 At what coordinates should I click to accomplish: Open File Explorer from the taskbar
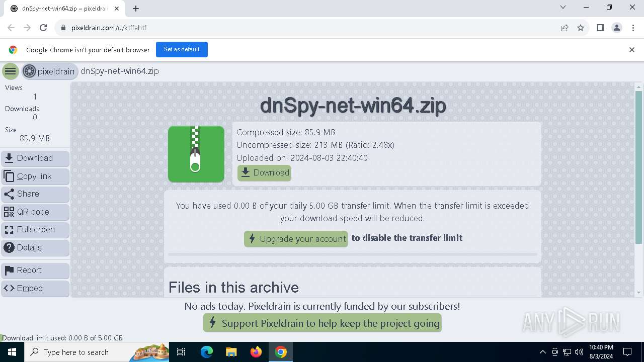pos(231,352)
